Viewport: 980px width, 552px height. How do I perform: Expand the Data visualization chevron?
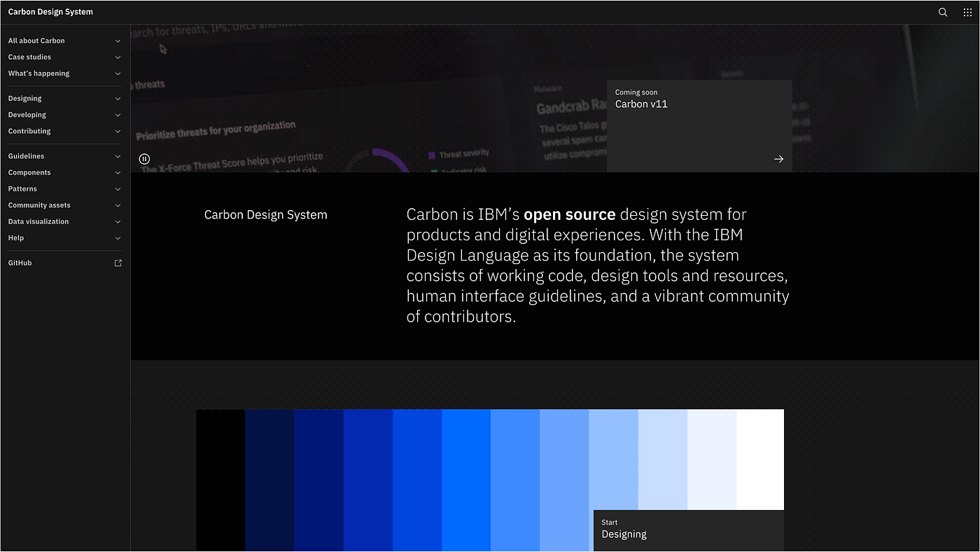coord(118,221)
